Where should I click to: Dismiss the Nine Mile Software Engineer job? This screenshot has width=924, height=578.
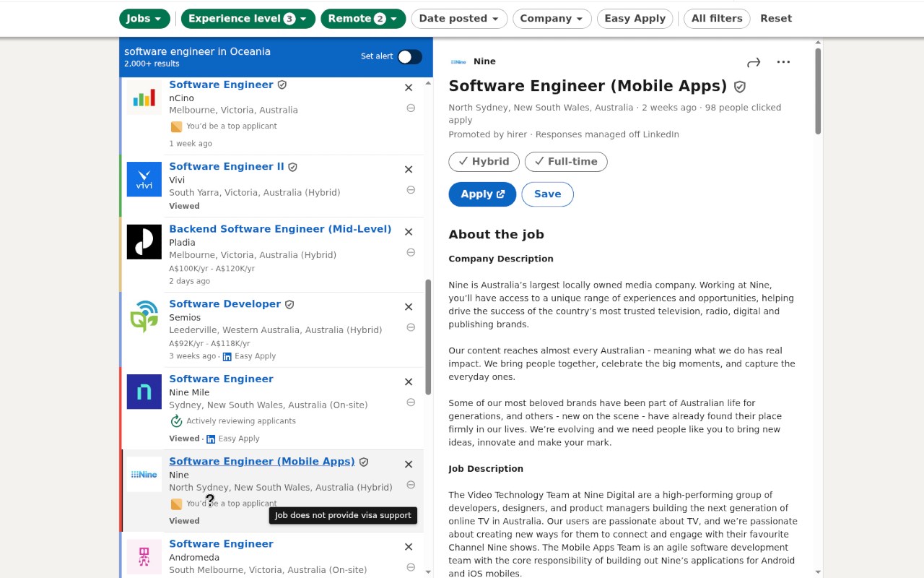[409, 381]
